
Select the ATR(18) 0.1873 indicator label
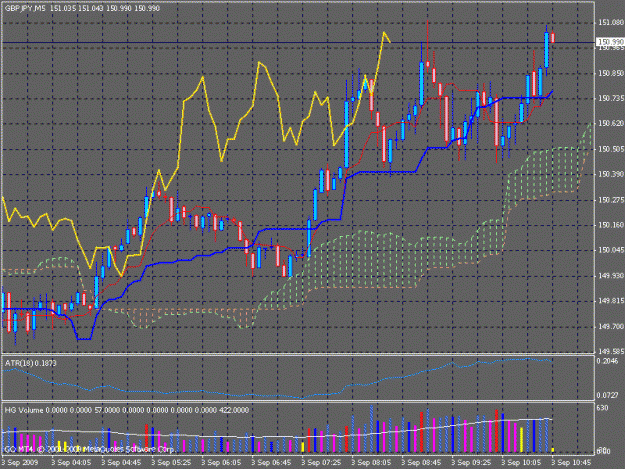click(x=30, y=363)
